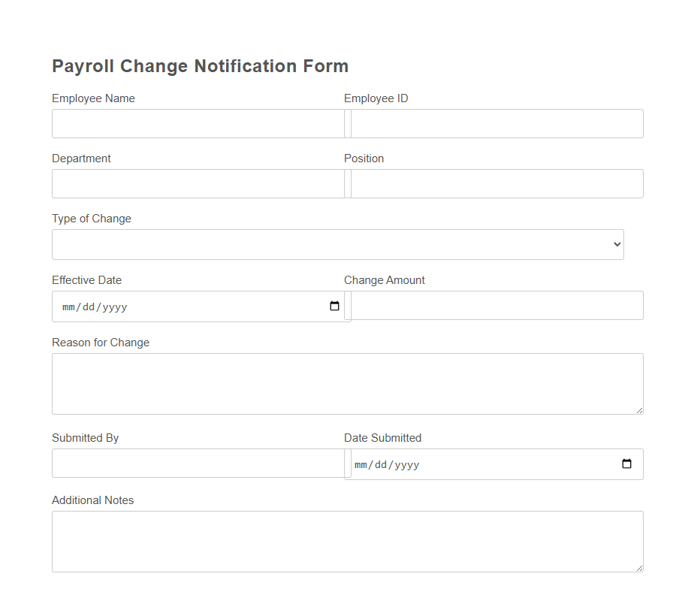Click the Payroll Change Notification Form title

tap(199, 66)
